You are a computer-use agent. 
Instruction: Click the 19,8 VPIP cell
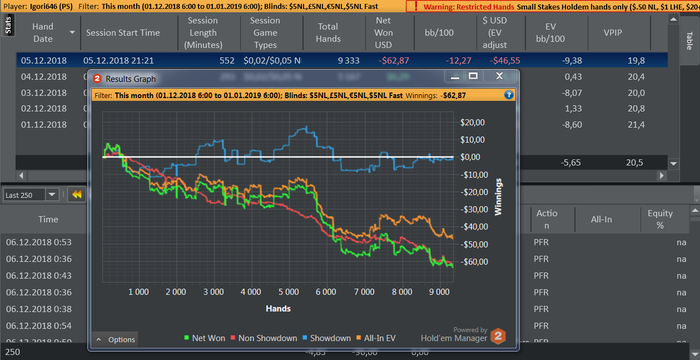tap(636, 60)
